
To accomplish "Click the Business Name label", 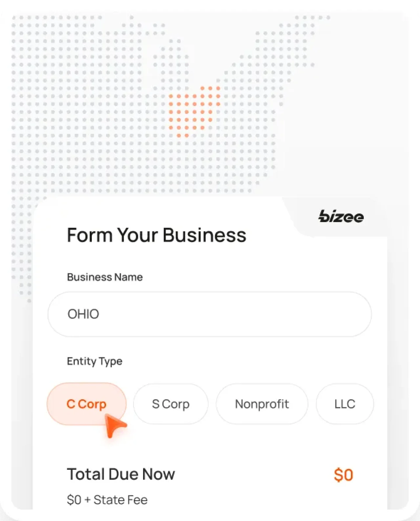I will click(x=105, y=277).
